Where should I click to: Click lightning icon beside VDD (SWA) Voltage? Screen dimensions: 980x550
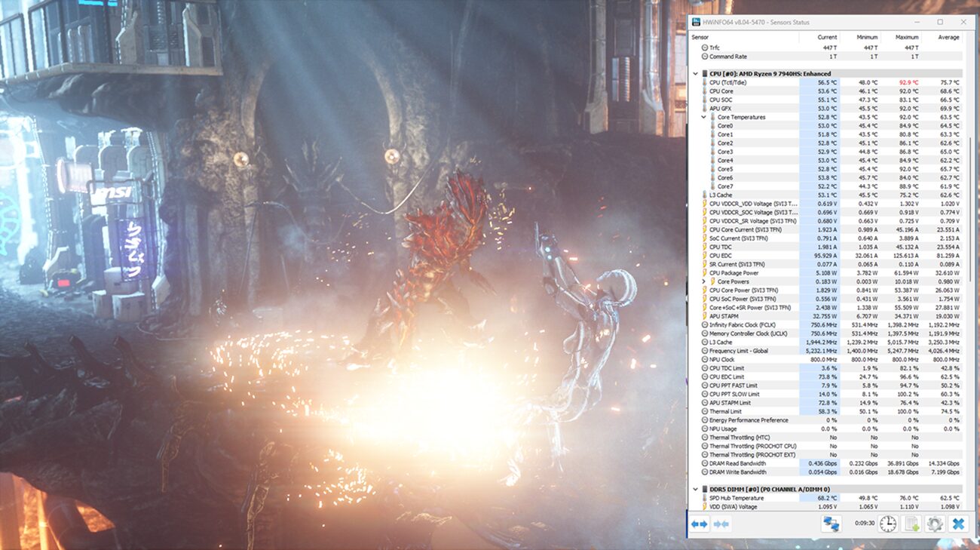[x=705, y=507]
